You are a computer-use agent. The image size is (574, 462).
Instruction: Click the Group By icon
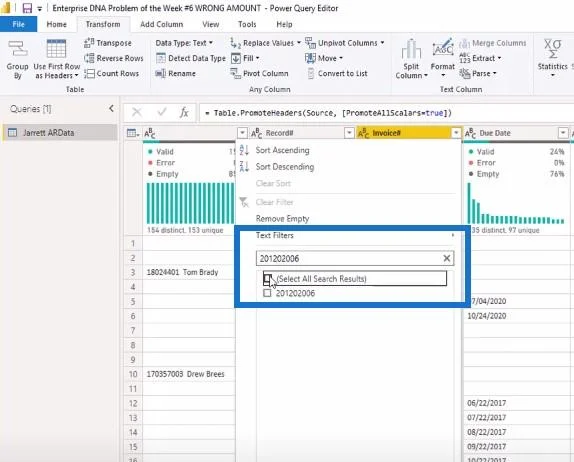[17, 49]
